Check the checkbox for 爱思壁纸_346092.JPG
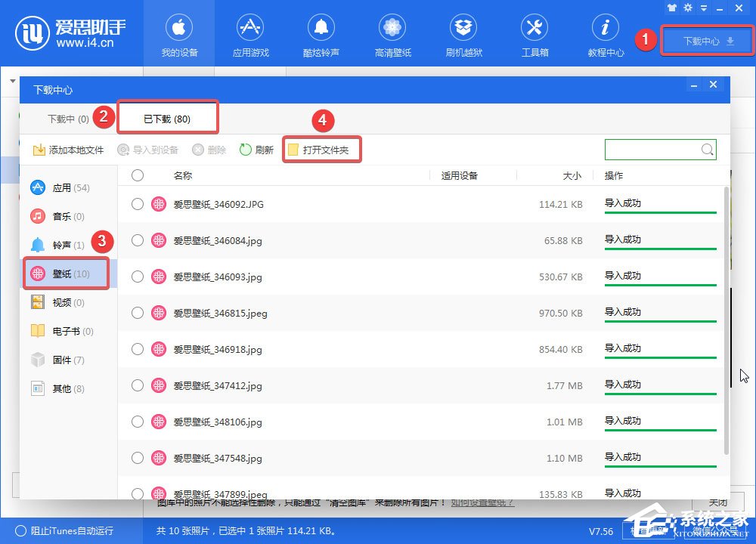 pos(137,203)
